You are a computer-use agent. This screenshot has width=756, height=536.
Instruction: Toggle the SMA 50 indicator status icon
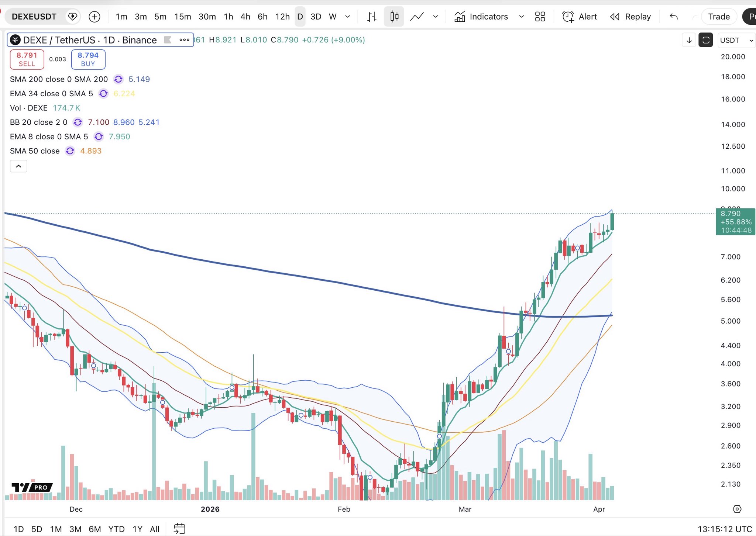click(70, 151)
